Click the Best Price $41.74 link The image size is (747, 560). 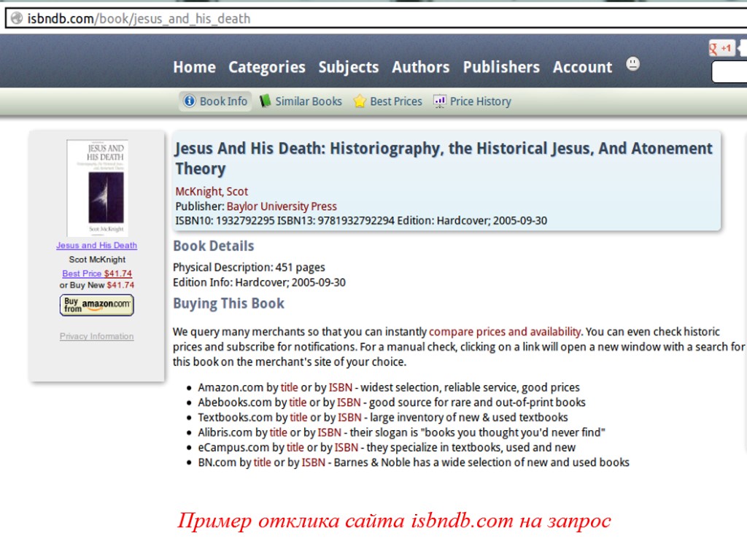point(97,273)
